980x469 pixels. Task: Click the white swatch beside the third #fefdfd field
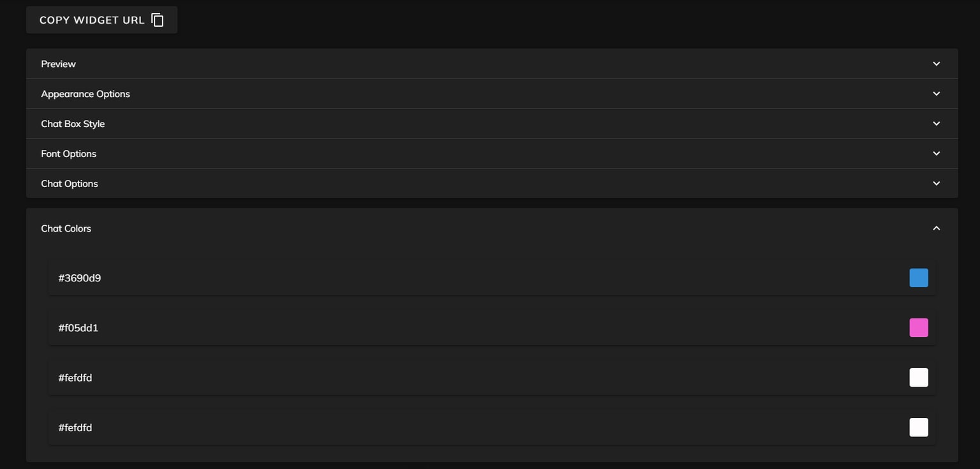[919, 376]
